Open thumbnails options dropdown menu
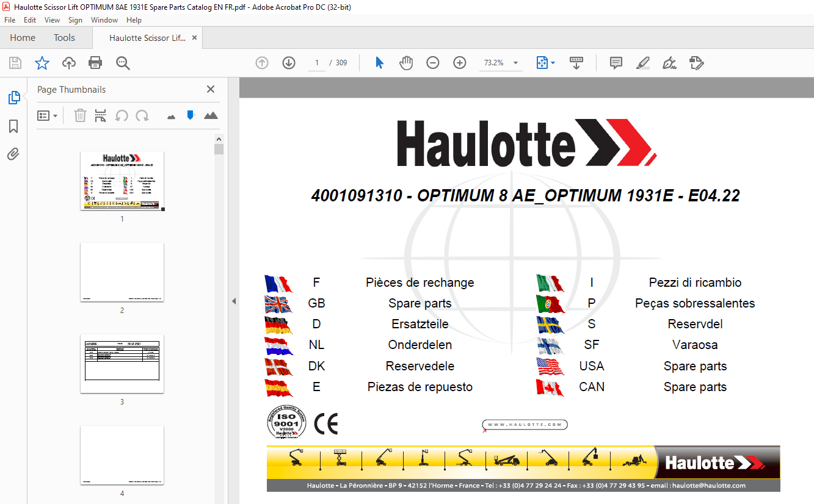Image resolution: width=814 pixels, height=504 pixels. click(48, 115)
